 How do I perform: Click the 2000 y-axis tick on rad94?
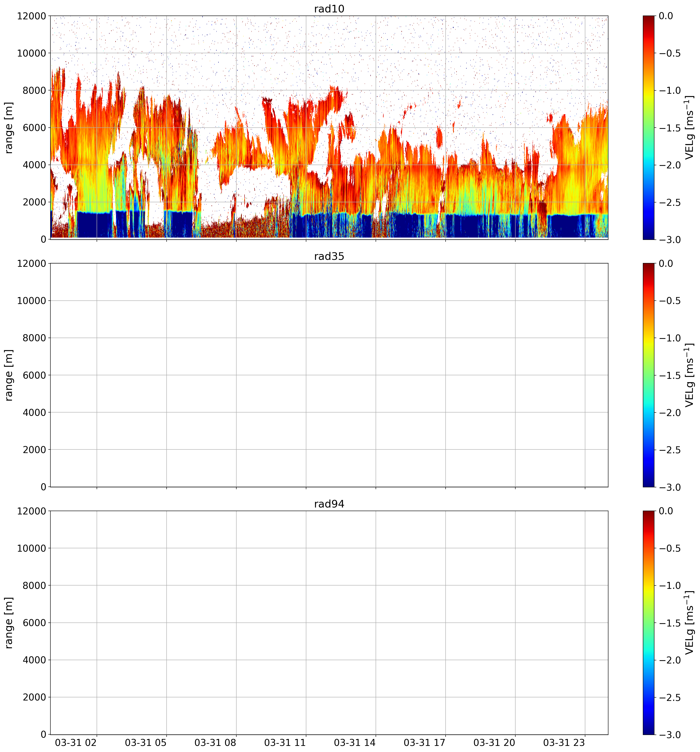click(x=34, y=698)
